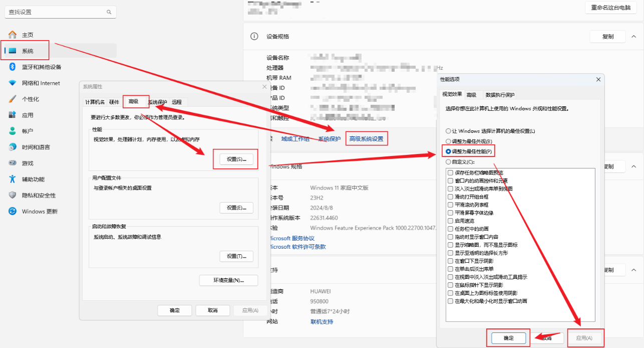Open user profile 设置(E)... button
Image resolution: width=644 pixels, height=348 pixels.
coord(236,208)
